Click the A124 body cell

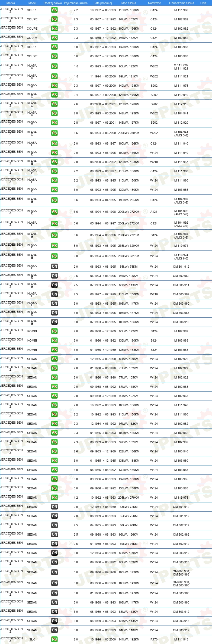tap(154, 212)
